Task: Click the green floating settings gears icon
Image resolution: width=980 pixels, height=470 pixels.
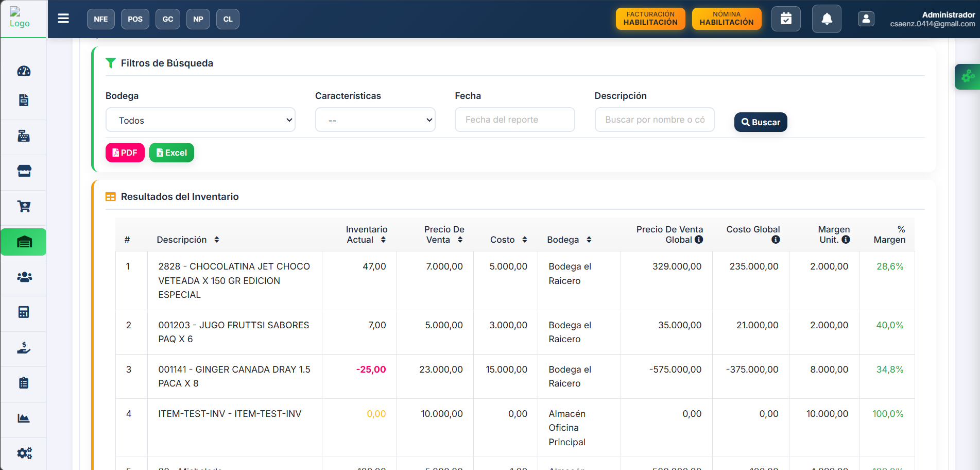Action: click(968, 77)
